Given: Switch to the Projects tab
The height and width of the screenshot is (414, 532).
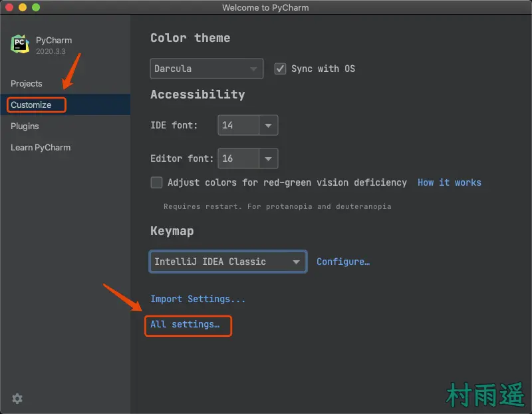Looking at the screenshot, I should (27, 84).
